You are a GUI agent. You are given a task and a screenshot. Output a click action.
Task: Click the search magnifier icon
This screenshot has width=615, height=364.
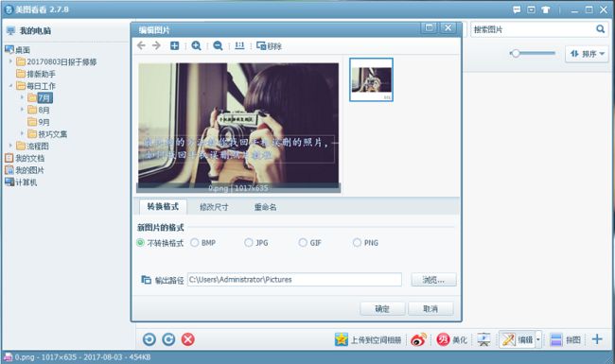[x=600, y=29]
